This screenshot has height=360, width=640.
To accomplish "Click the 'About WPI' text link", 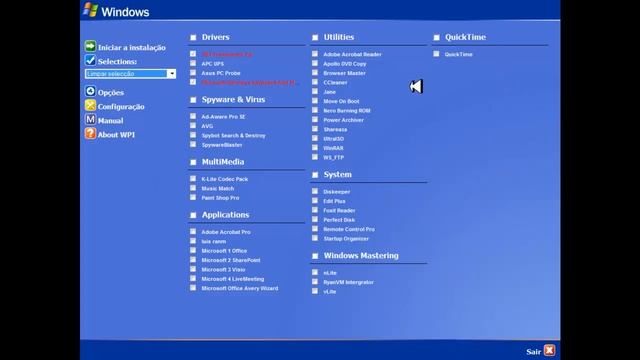I will click(116, 135).
